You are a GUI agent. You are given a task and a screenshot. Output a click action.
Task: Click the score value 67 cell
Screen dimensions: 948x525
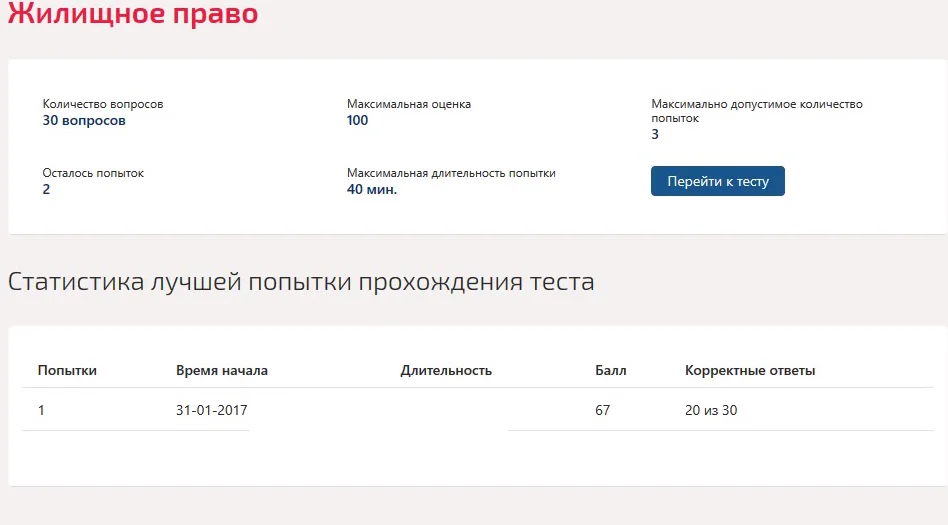(602, 410)
